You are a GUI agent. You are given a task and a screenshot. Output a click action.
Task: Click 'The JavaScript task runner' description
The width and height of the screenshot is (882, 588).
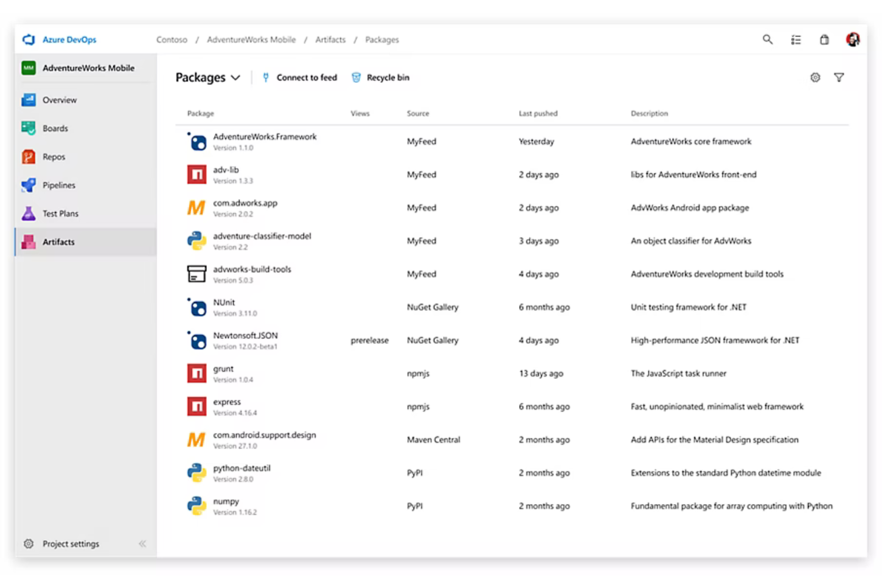click(678, 374)
